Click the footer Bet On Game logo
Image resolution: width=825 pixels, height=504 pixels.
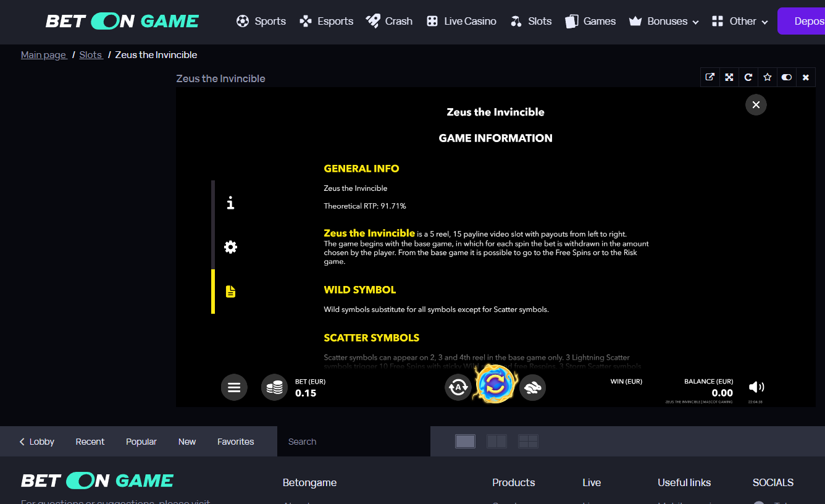(x=98, y=481)
